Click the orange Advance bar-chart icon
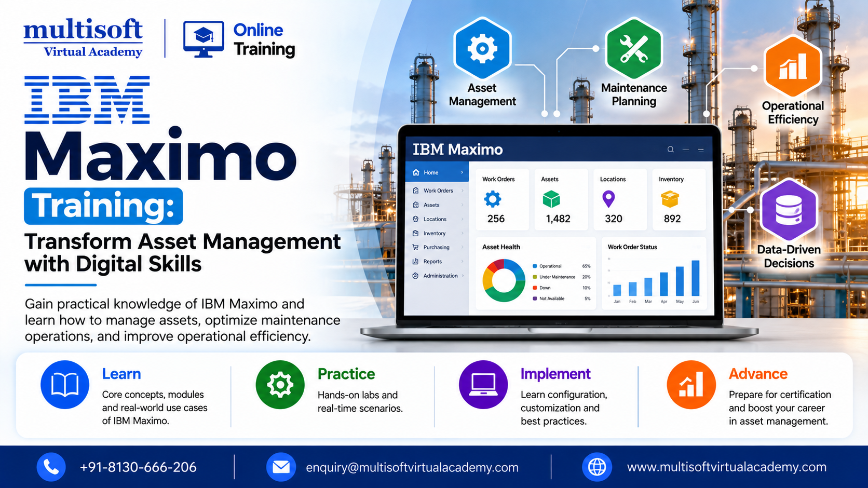The image size is (868, 488). coord(691,385)
